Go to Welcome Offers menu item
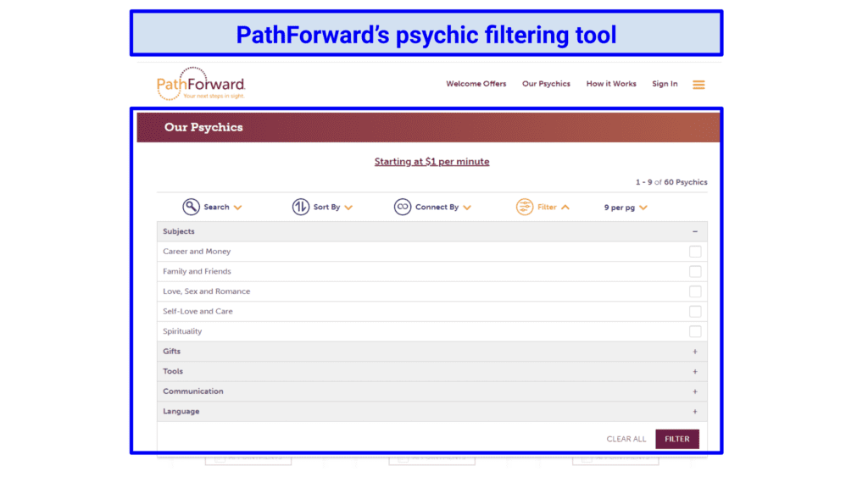The width and height of the screenshot is (868, 488). (476, 84)
